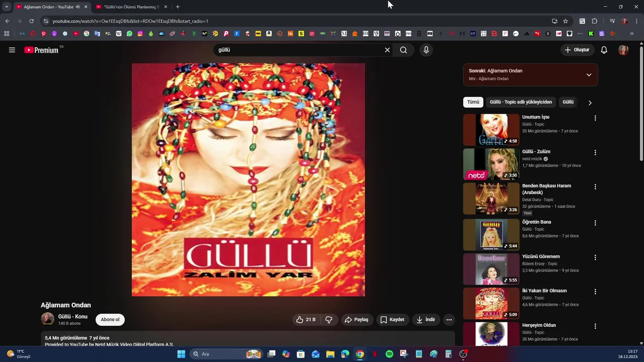This screenshot has height=362, width=644.
Task: Click the address bar URL
Action: point(130,21)
